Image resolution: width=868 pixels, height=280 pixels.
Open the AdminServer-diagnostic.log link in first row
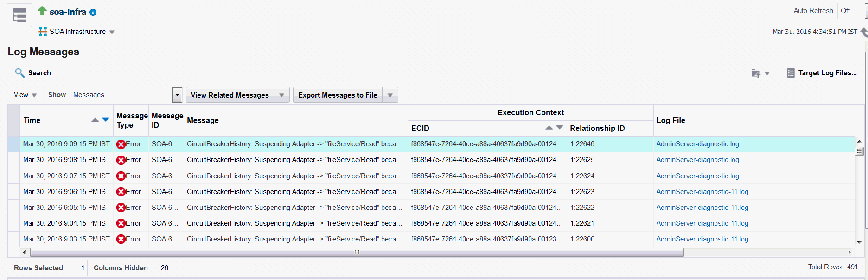click(697, 144)
